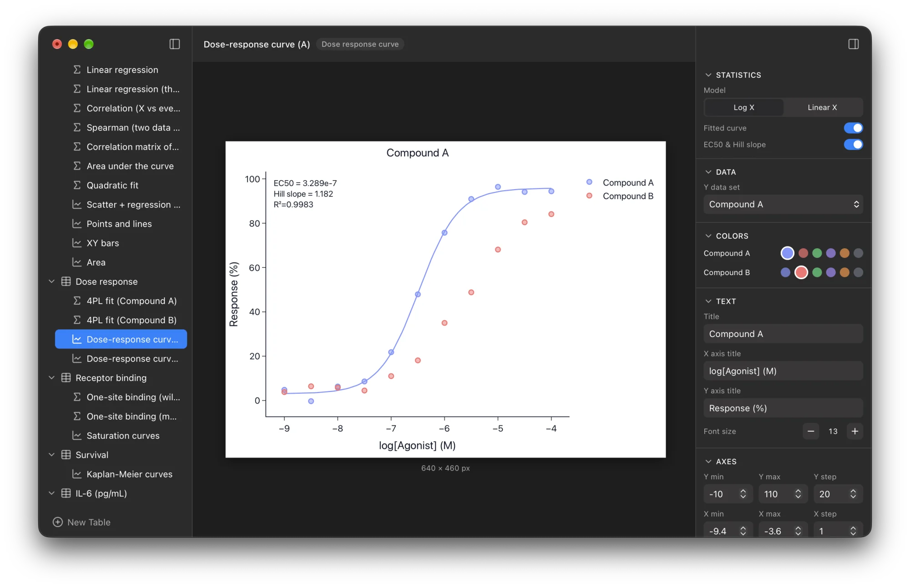
Task: Click sigma icon beside 4PL fit (Compound B)
Action: click(77, 320)
